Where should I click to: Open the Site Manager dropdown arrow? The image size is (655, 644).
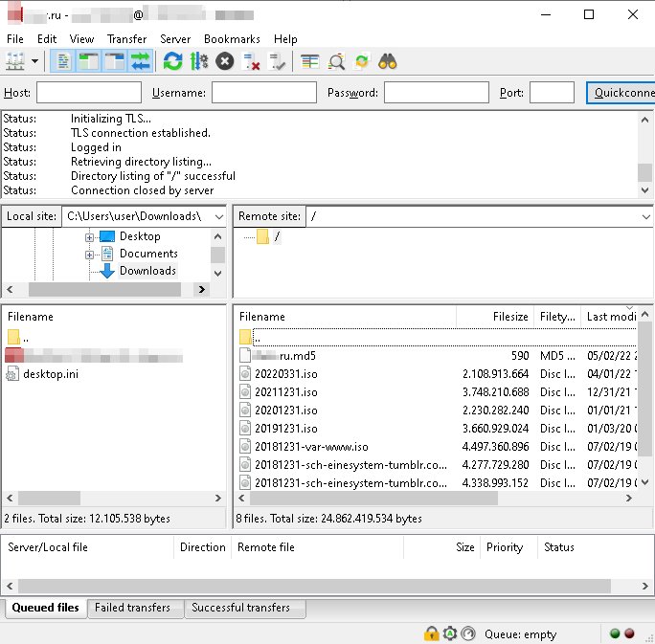coord(35,62)
